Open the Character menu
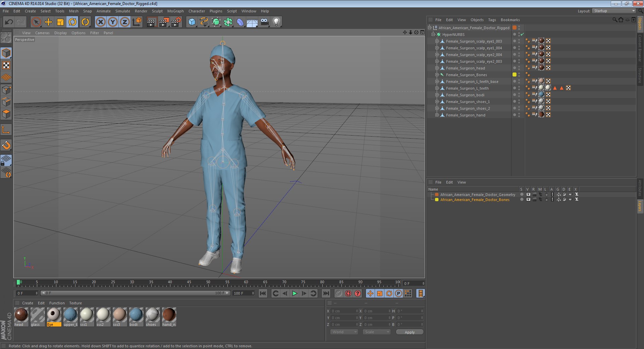The image size is (644, 349). pos(197,11)
